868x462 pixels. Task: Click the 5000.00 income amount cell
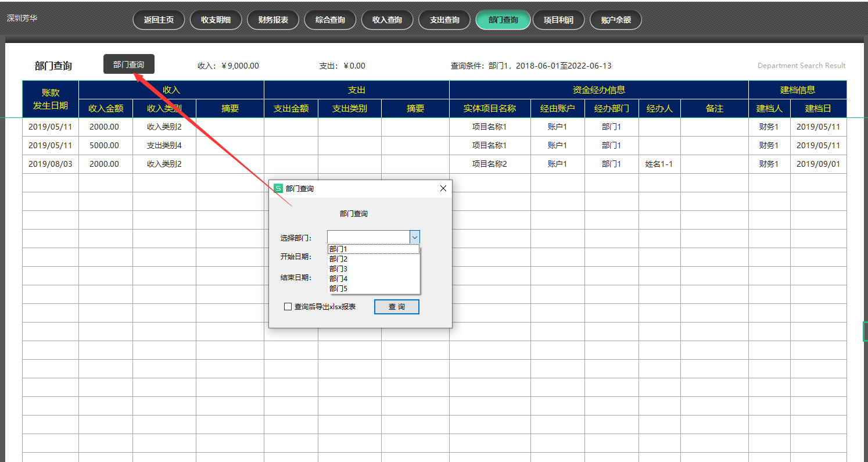105,145
